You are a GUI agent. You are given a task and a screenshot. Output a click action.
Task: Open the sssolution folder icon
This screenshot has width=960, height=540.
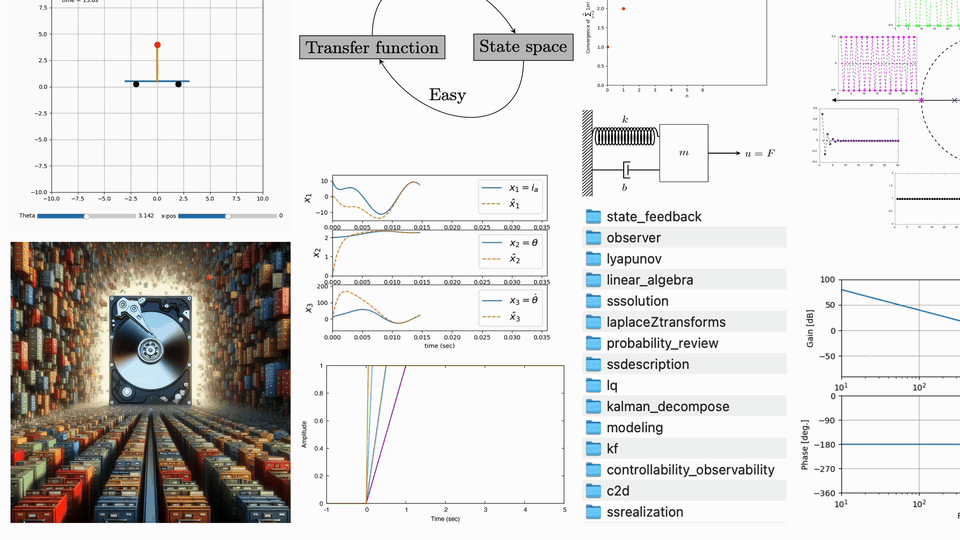coord(593,301)
